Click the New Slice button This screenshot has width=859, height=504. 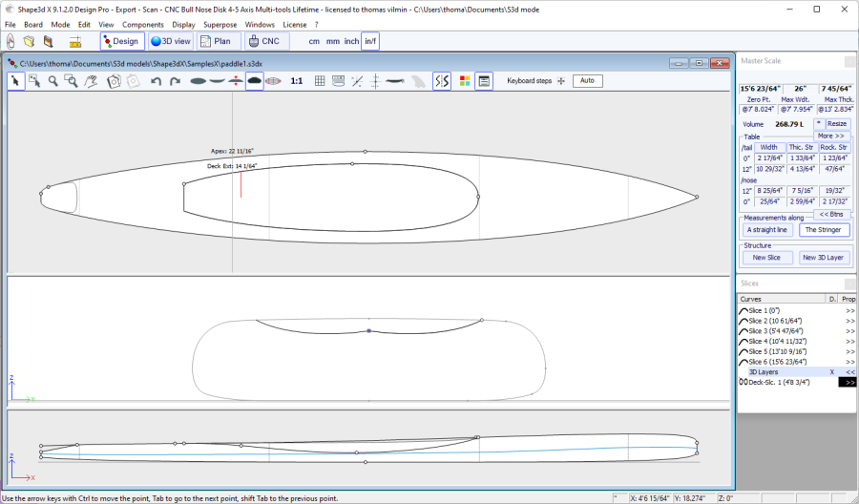click(x=766, y=258)
